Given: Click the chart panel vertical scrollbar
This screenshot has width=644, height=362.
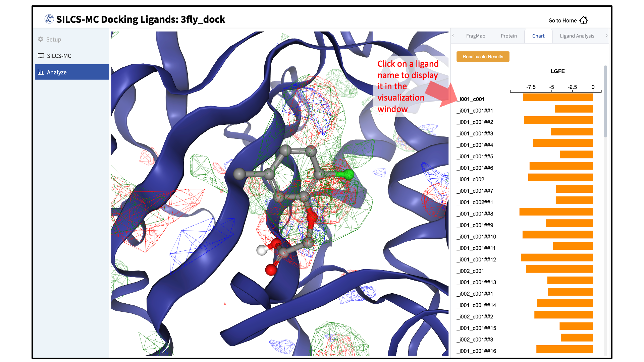Looking at the screenshot, I should [x=605, y=101].
